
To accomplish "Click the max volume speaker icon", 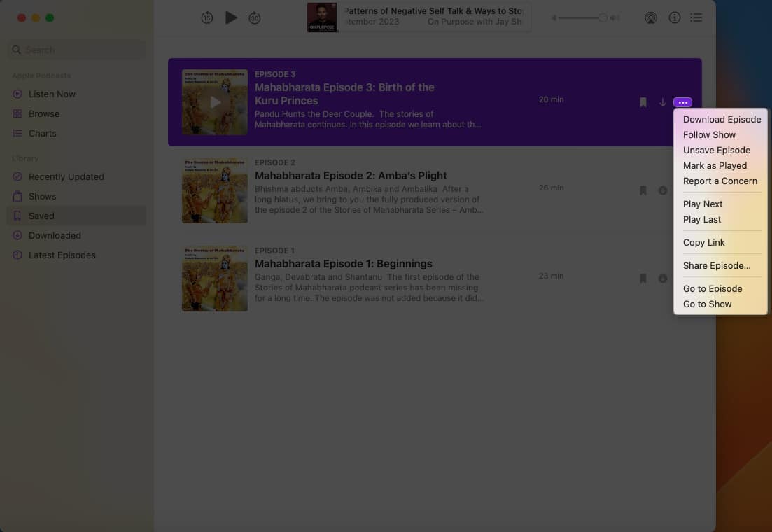I will coord(615,18).
